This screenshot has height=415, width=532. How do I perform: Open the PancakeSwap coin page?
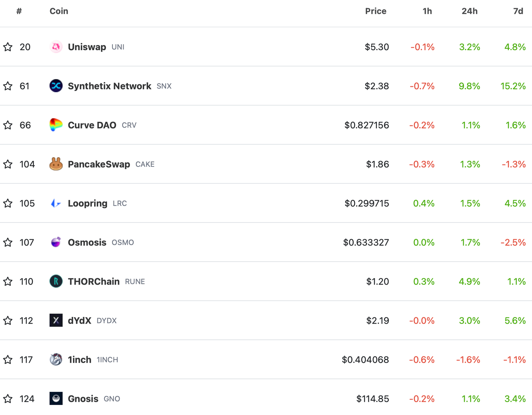coord(99,164)
